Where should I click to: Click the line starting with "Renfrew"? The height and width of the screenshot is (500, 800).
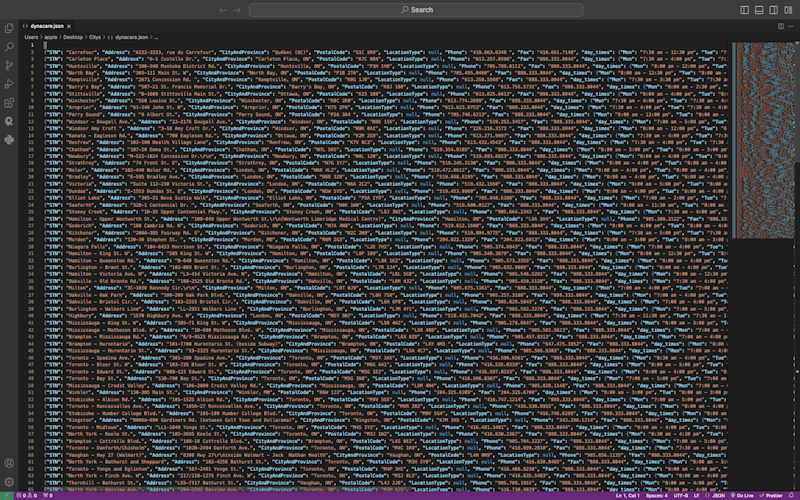coord(385,142)
